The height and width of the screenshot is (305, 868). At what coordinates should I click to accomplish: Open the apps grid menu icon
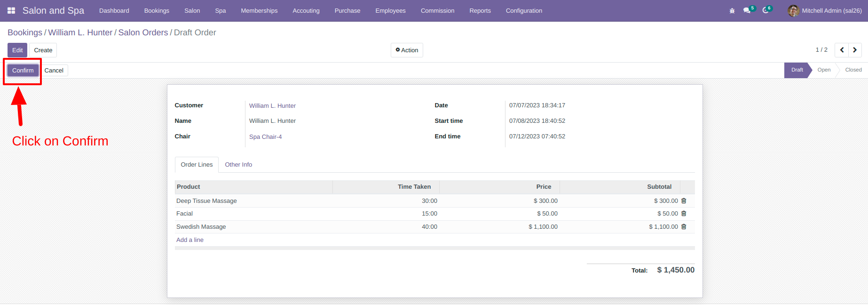pyautogui.click(x=11, y=10)
